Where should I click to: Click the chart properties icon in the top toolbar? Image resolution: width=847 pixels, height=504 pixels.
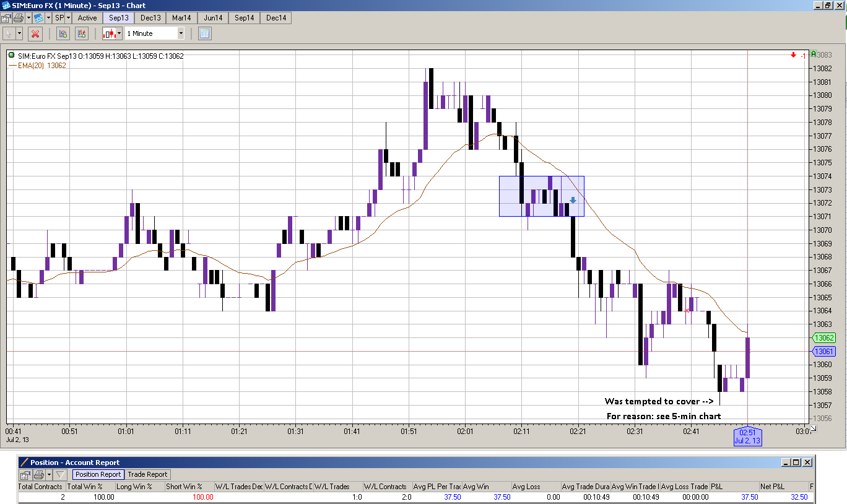pos(6,18)
